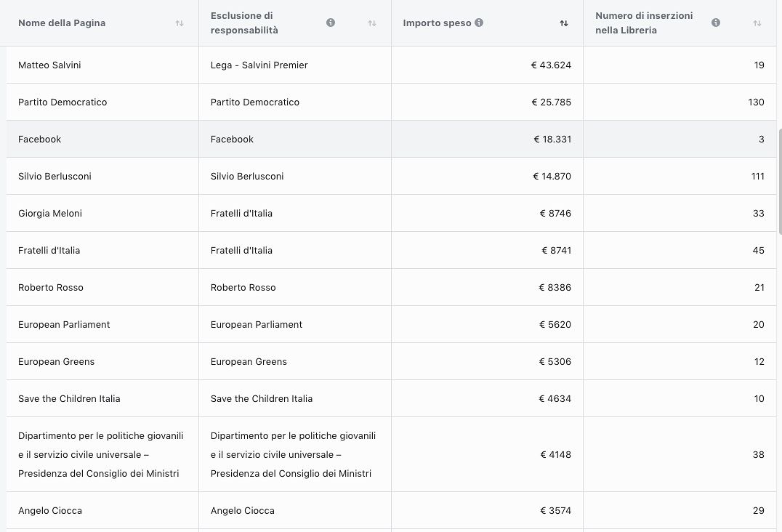The image size is (782, 532).
Task: Click the € 43.624 amount
Action: coord(551,65)
